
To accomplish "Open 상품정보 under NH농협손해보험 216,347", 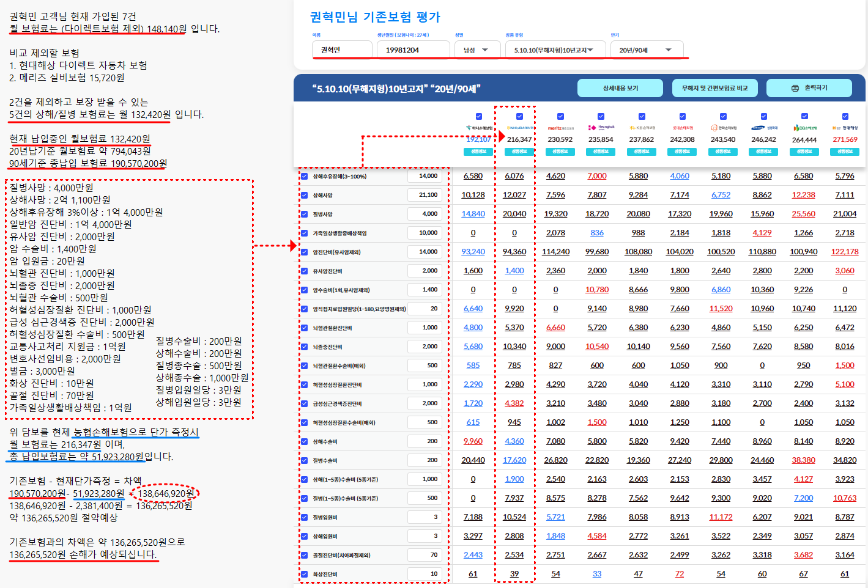I will click(519, 151).
